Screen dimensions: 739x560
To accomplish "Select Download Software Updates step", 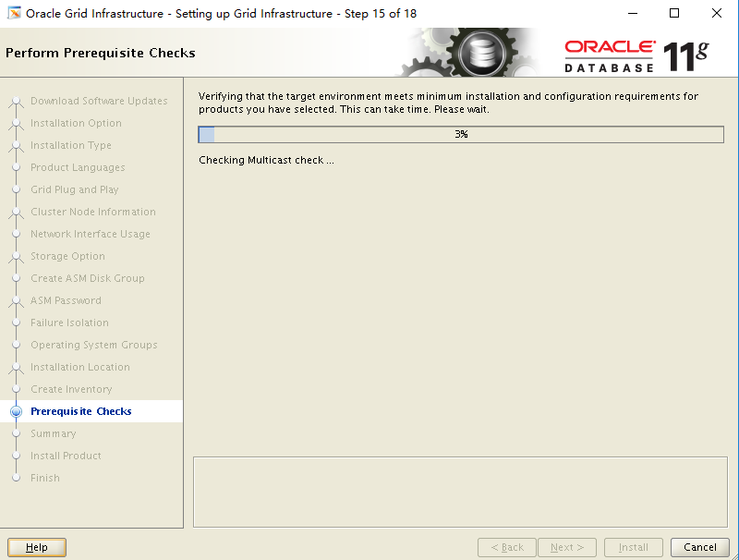I will [99, 101].
